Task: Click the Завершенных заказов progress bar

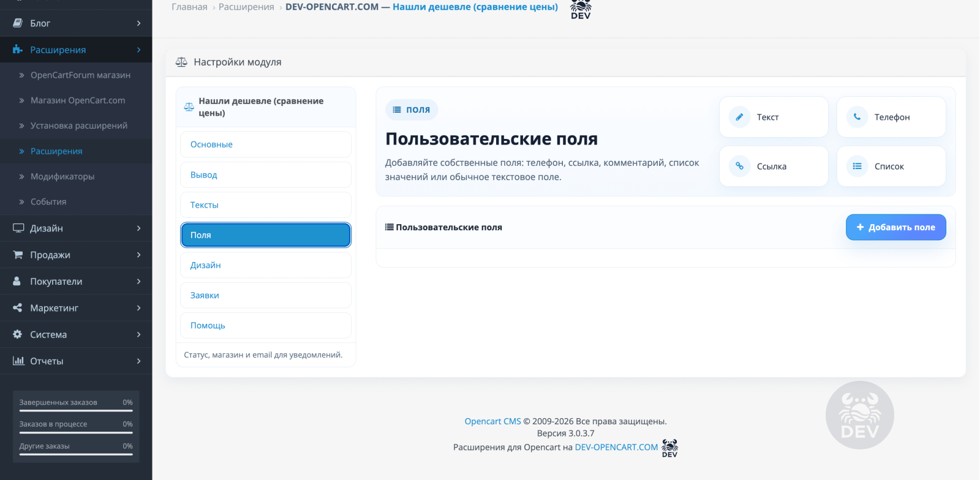Action: pos(76,411)
